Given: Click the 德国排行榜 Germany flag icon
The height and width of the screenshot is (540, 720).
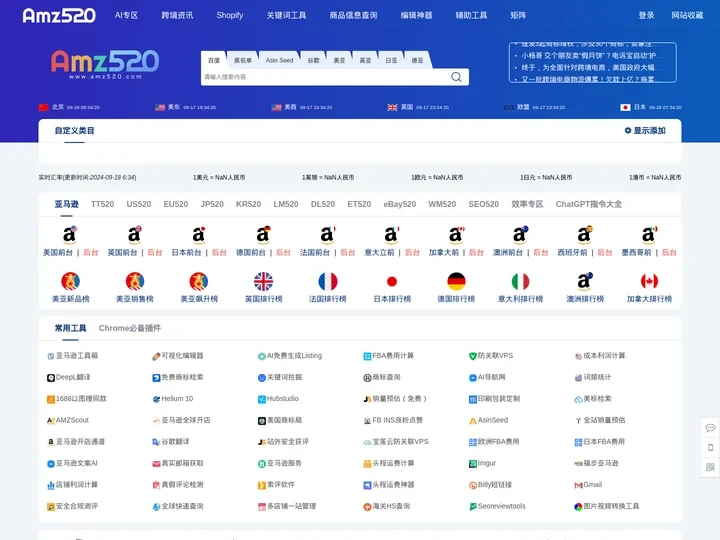Looking at the screenshot, I should click(456, 281).
